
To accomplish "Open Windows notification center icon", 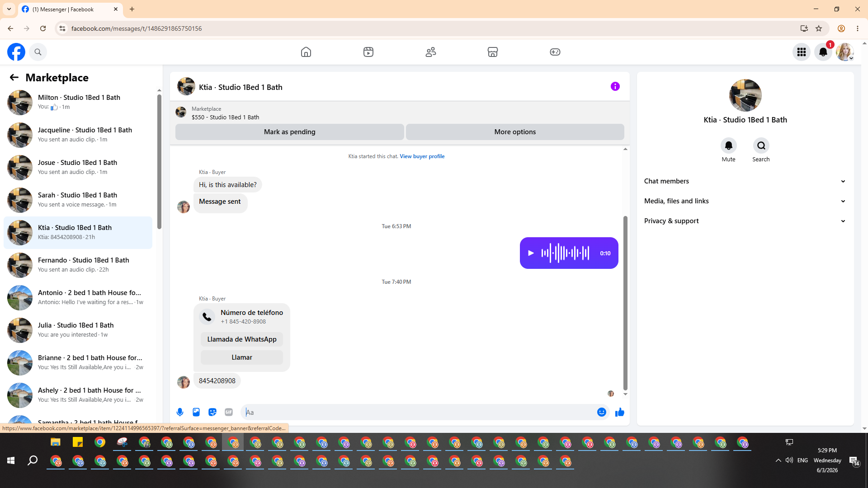I will pyautogui.click(x=854, y=460).
